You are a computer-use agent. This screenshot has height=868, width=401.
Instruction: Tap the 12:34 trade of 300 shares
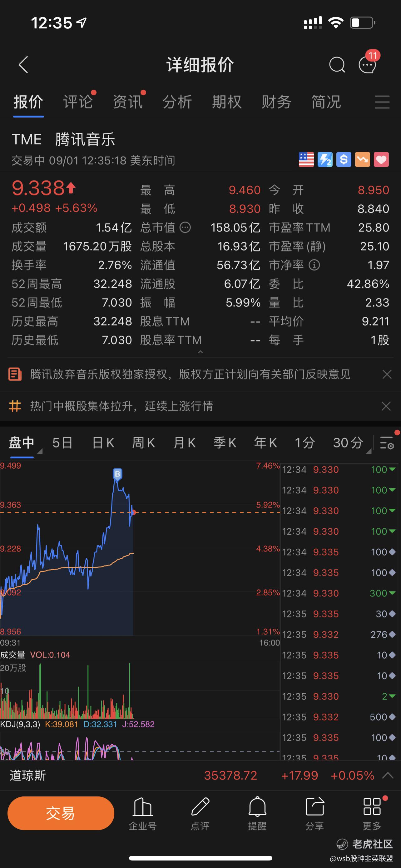[x=338, y=593]
